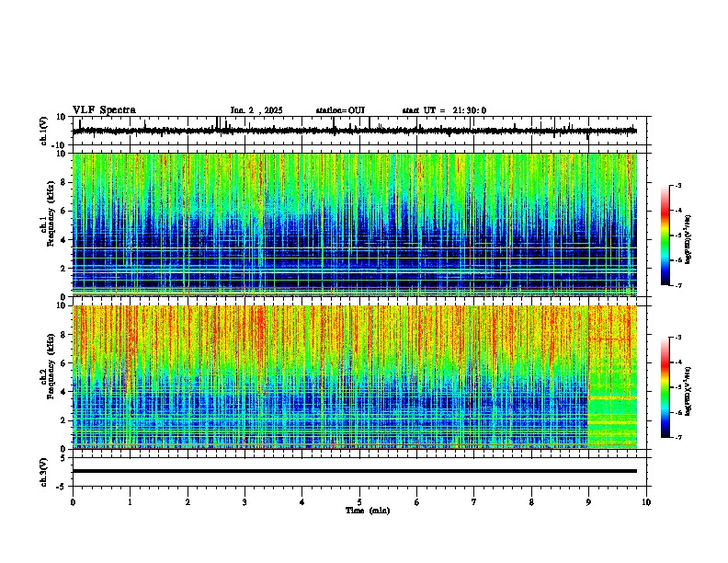Click the "-7" label on ch.2 colorbar
This screenshot has height=563, width=728.
(677, 437)
